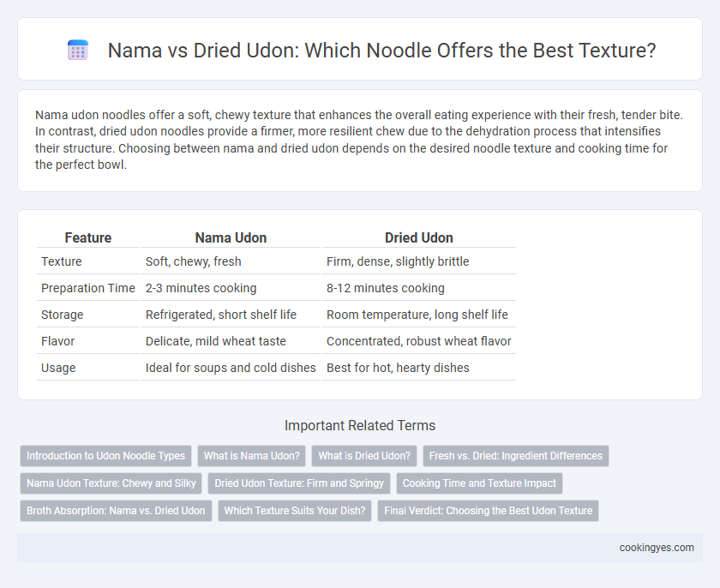Click 'Ideal for soups and cold dishes' cell
This screenshot has width=720, height=588.
[x=231, y=368]
